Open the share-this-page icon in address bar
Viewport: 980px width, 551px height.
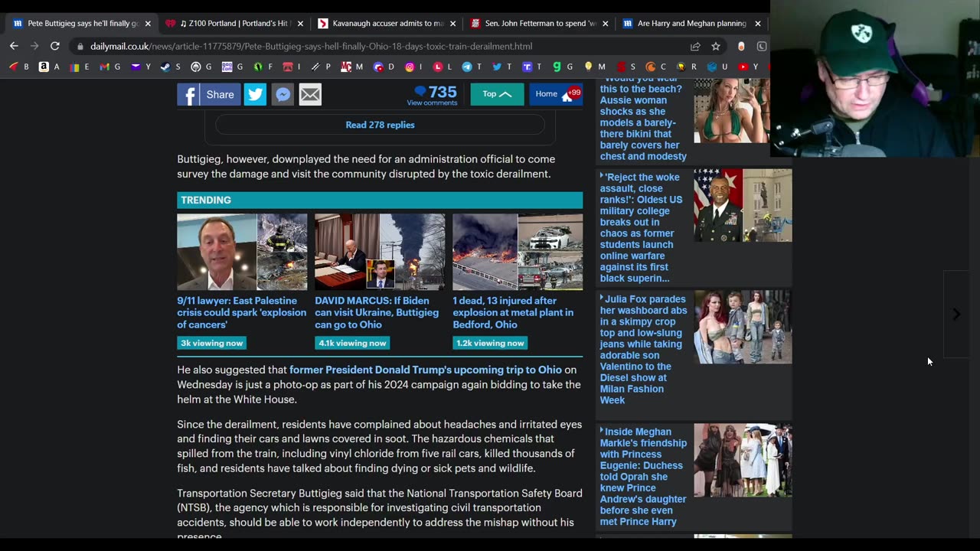tap(695, 46)
